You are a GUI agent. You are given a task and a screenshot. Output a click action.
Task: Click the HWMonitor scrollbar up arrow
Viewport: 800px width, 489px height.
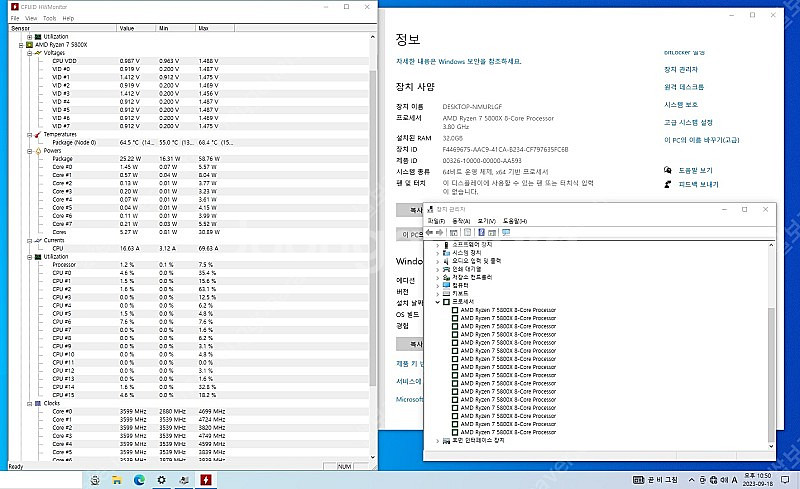click(372, 37)
